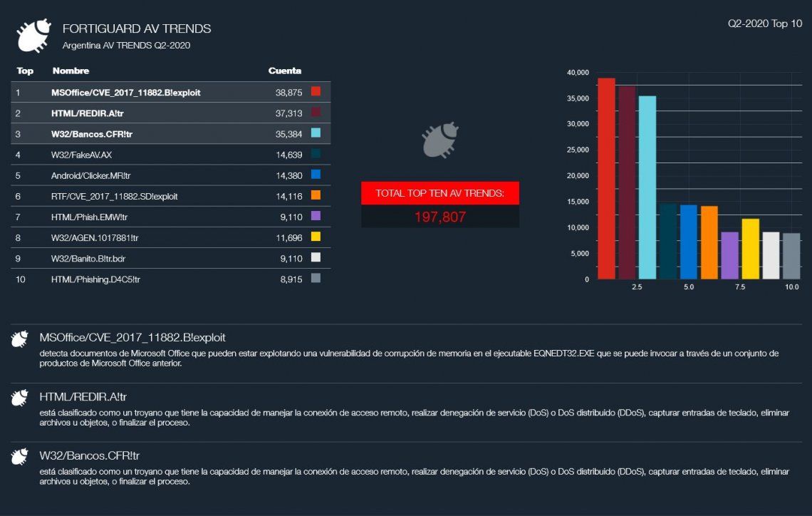Click red swatch for MSOffice/CVE_2017_11882.B!exploit row
This screenshot has width=812, height=516.
316,92
